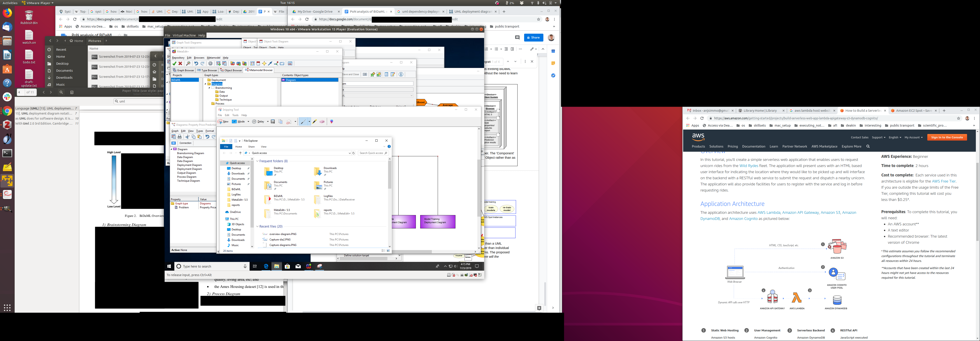Click the info icon in Object Tool toolbar
This screenshot has height=341, width=980.
[x=401, y=75]
